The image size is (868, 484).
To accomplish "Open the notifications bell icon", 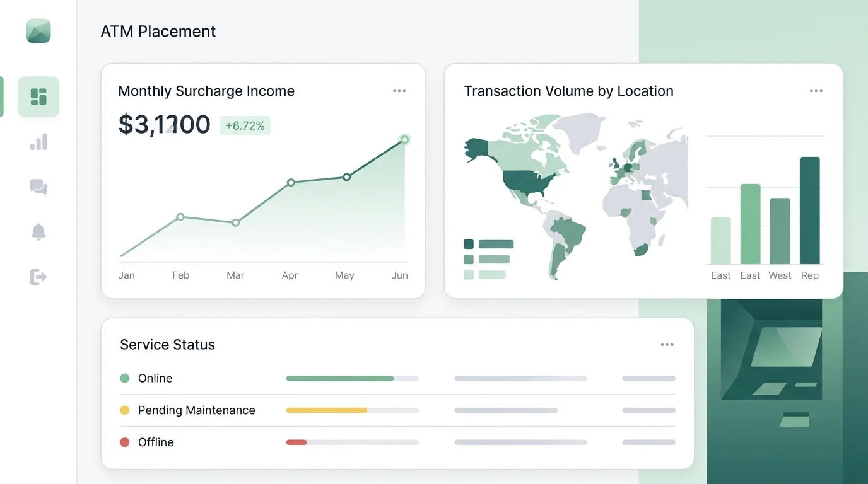I will [38, 232].
